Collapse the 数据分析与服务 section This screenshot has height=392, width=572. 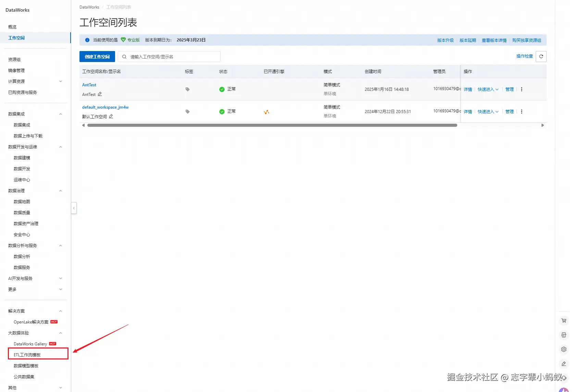61,245
